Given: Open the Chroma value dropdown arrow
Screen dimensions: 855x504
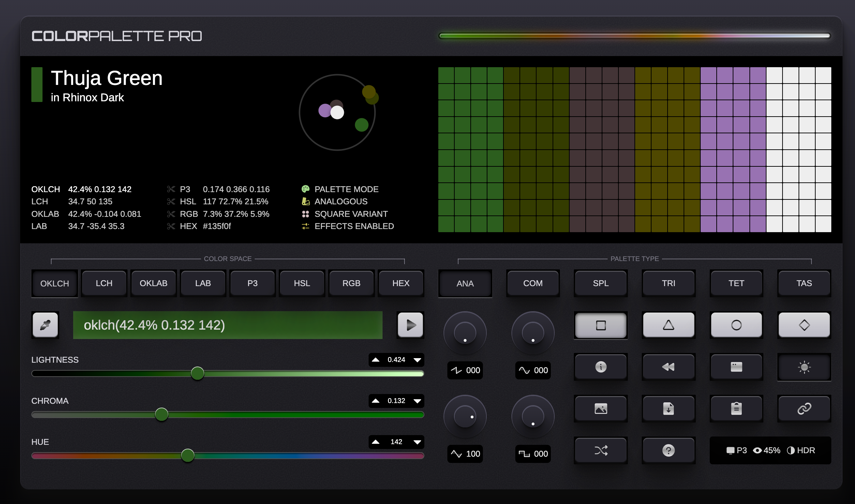Looking at the screenshot, I should pos(417,401).
